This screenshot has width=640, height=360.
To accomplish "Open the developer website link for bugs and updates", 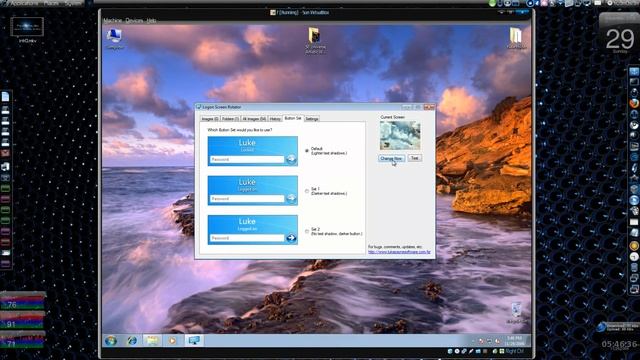I will [399, 252].
